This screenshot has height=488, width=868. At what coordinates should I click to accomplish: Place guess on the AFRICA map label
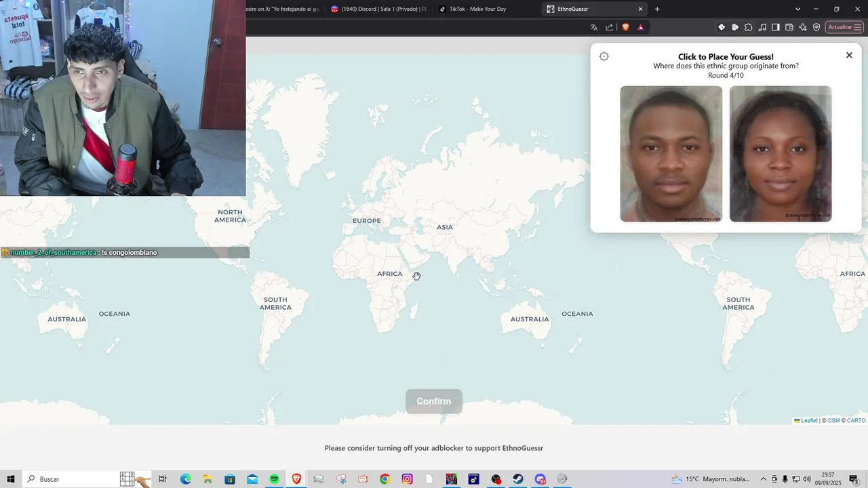coord(390,274)
